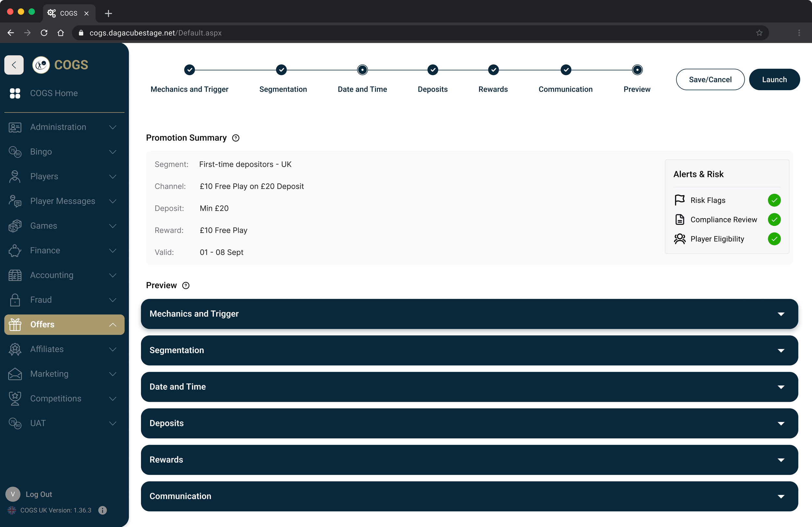Click the Preview section help icon

click(185, 285)
